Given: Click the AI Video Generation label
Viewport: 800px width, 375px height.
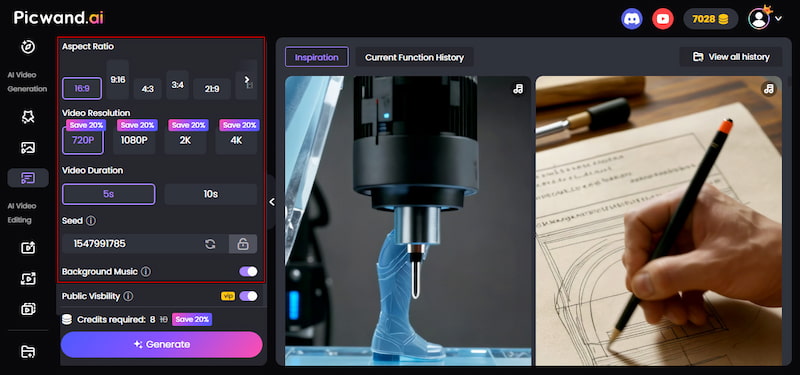Looking at the screenshot, I should click(x=27, y=82).
